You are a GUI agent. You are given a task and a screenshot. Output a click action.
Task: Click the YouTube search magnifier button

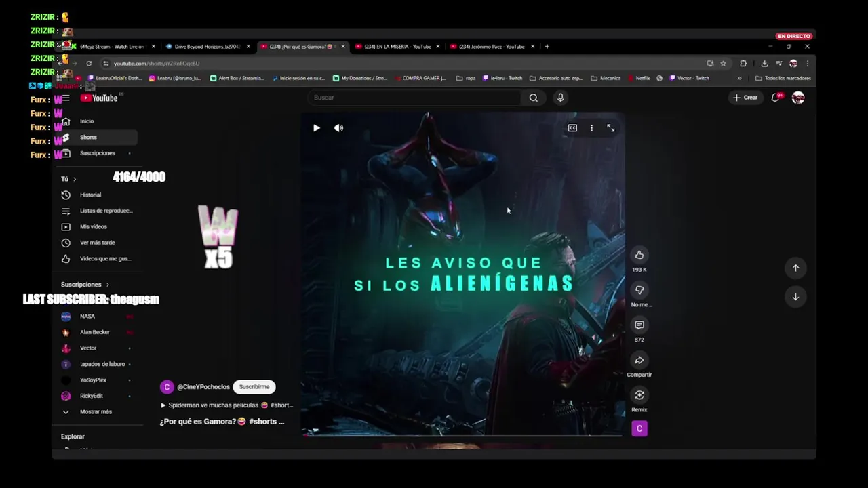click(534, 98)
